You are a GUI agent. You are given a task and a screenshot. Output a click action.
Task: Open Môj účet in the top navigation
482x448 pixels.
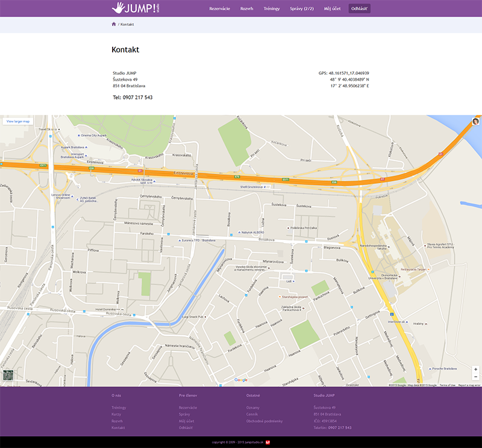(x=333, y=8)
